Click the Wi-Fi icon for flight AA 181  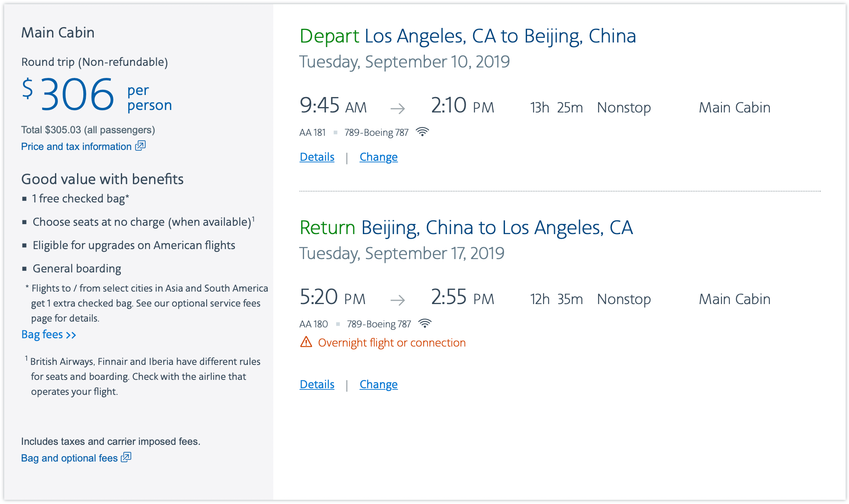pyautogui.click(x=422, y=132)
